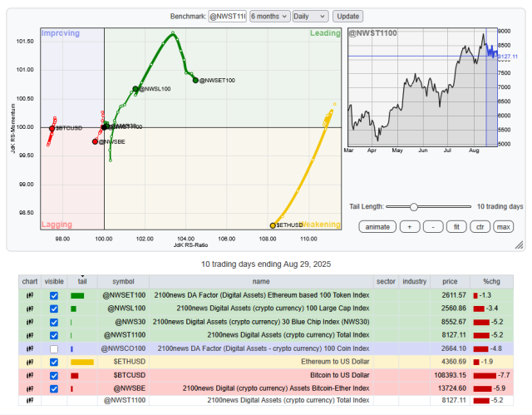The width and height of the screenshot is (532, 415).
Task: Click price 108393.15 cell
Action: pos(450,375)
